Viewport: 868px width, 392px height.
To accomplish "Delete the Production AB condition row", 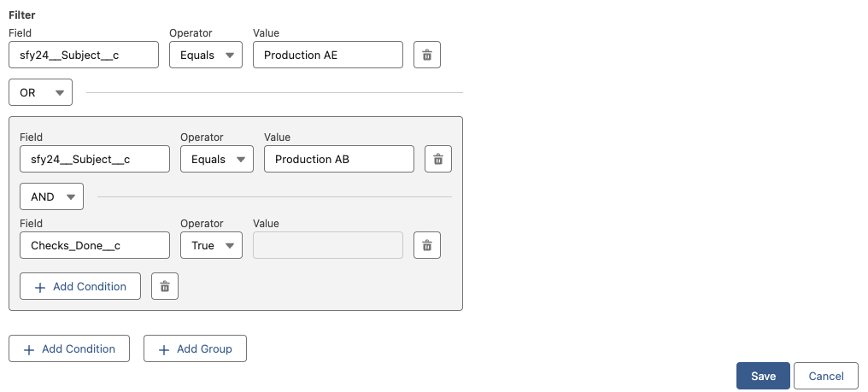I will click(x=438, y=159).
